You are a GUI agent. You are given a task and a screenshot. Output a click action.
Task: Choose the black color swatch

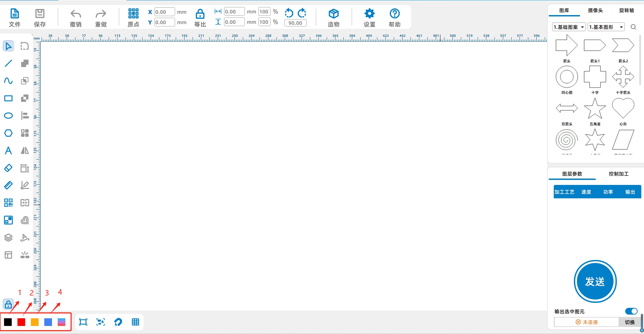[8, 322]
